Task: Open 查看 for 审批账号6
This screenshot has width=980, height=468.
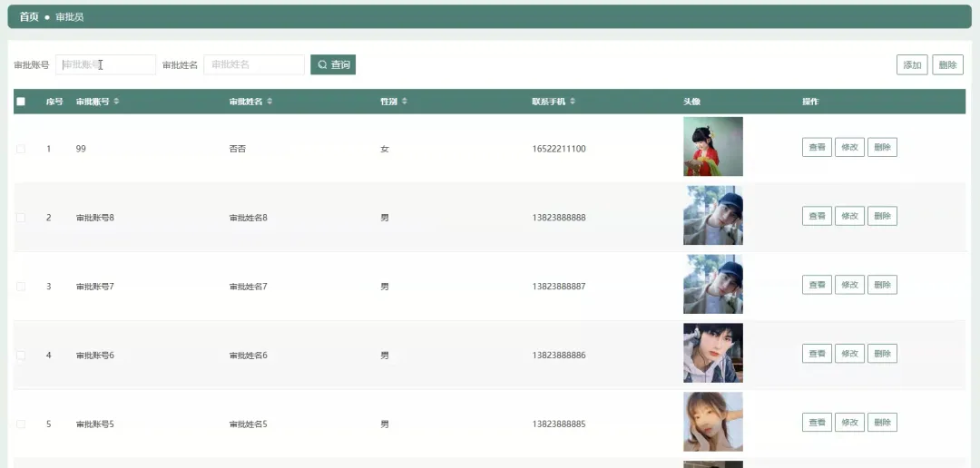Action: tap(817, 354)
